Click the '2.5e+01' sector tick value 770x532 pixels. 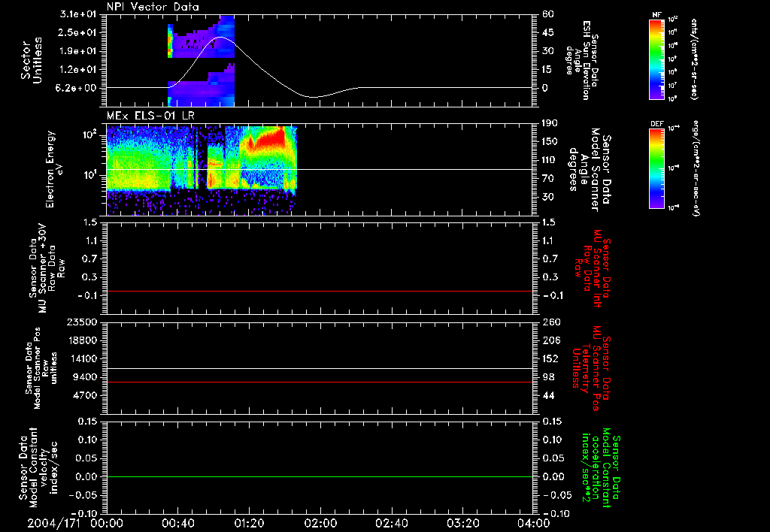[x=78, y=32]
